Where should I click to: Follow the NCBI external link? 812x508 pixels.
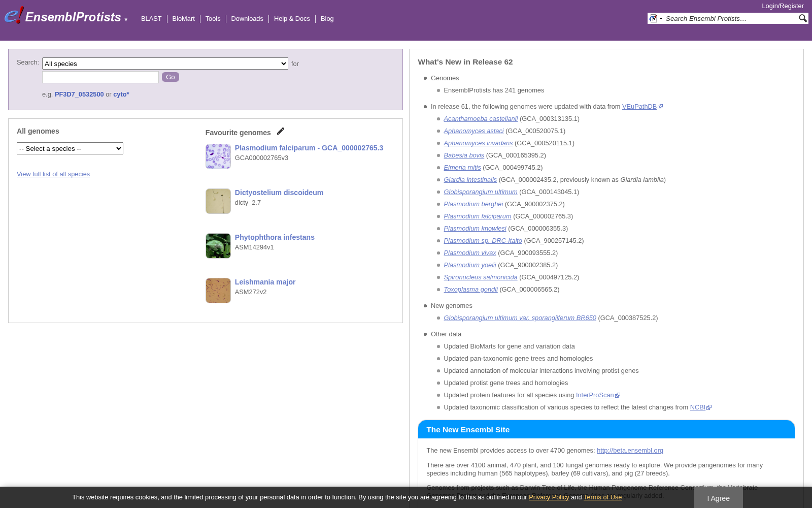click(701, 407)
